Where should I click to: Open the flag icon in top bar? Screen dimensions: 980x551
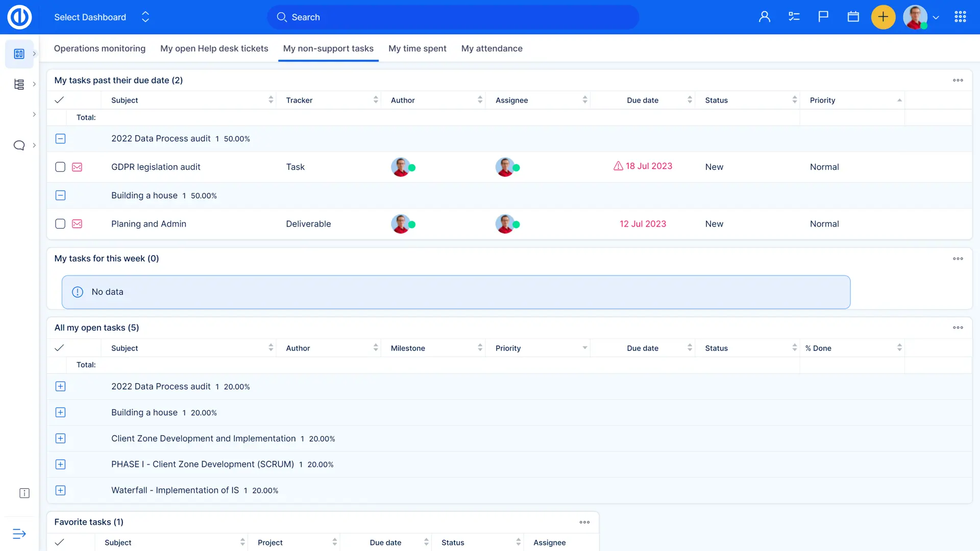pos(823,17)
